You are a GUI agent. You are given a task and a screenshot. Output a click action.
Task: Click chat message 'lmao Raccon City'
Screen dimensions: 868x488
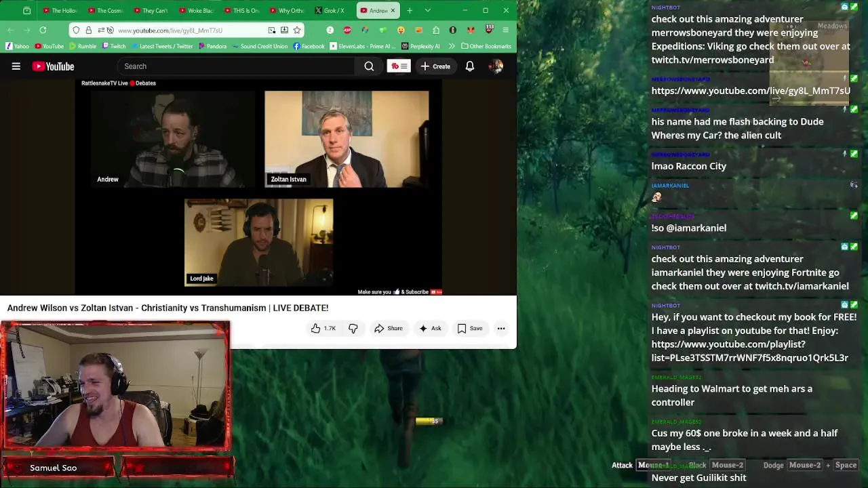688,166
